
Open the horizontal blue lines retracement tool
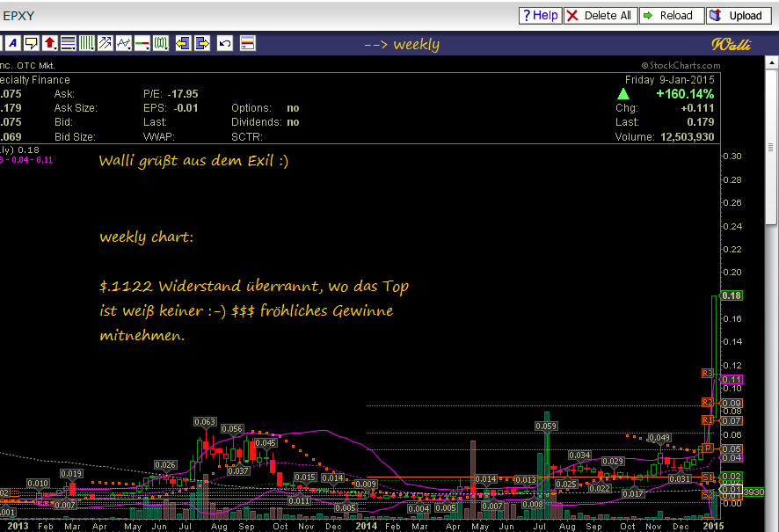click(68, 44)
